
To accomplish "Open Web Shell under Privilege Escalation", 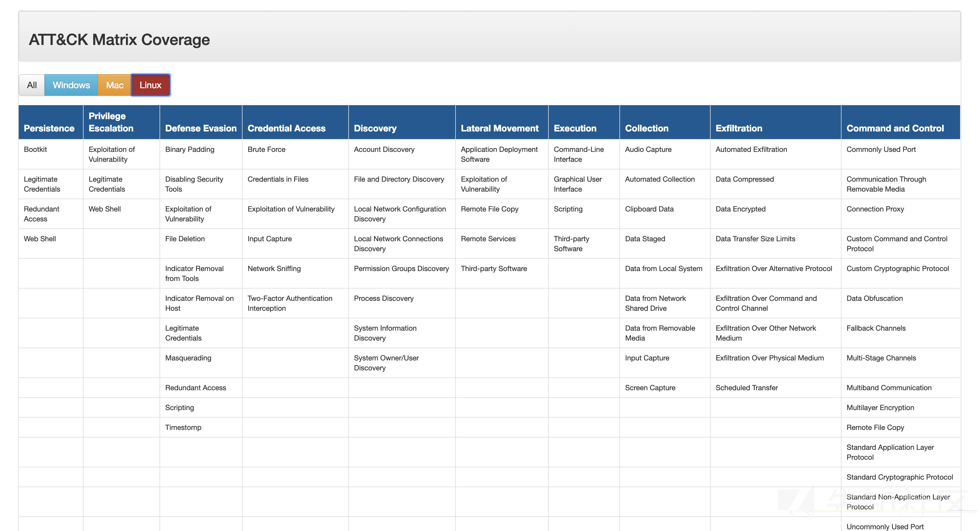I will click(x=105, y=209).
